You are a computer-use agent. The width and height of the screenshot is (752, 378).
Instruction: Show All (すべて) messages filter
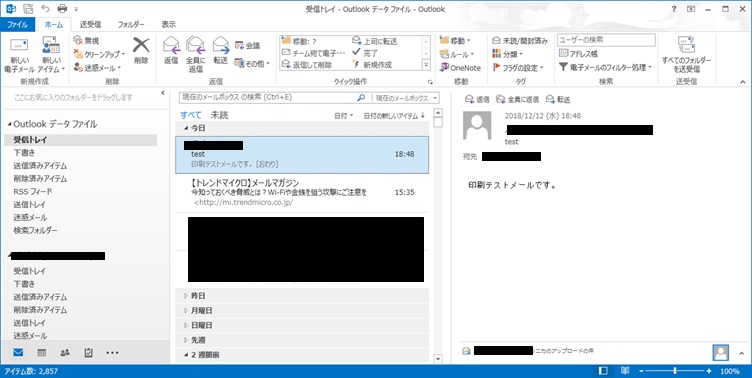191,115
